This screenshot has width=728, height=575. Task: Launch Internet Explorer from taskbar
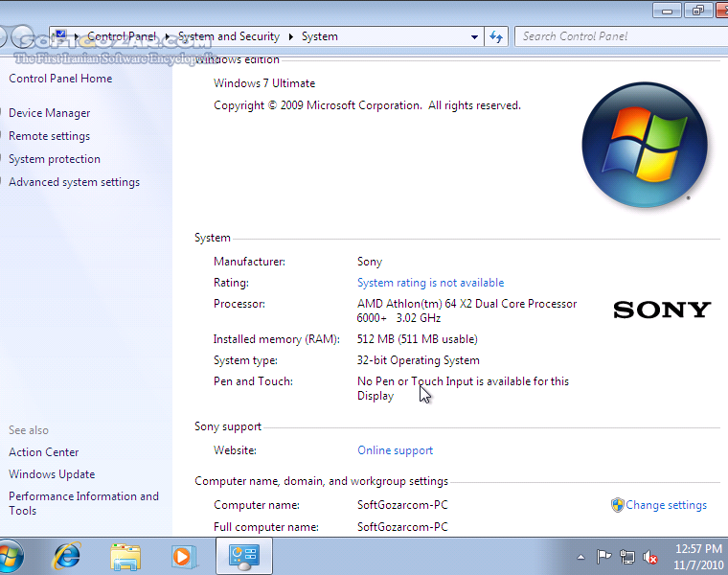pyautogui.click(x=67, y=556)
